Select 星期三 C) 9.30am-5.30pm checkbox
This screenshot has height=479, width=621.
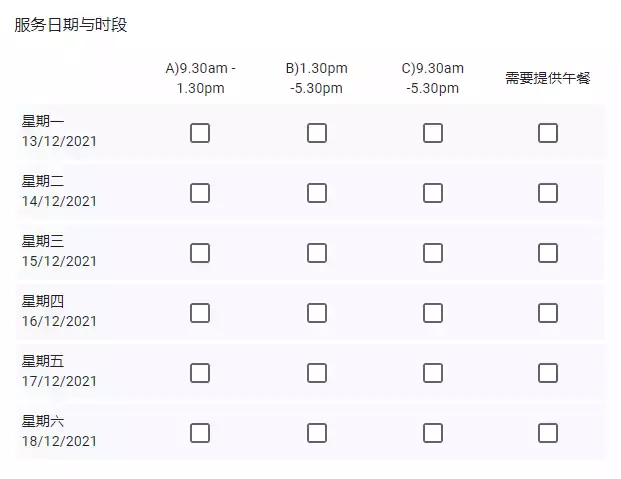pyautogui.click(x=433, y=253)
